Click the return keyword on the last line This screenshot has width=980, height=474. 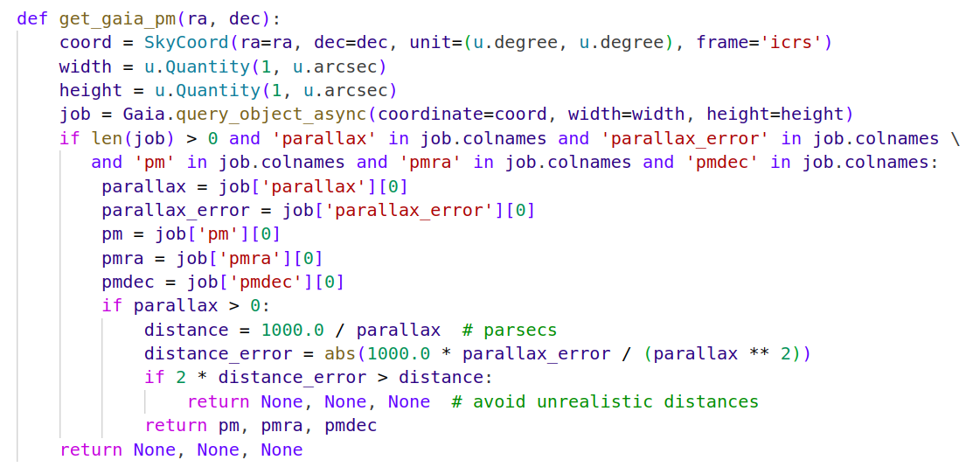point(91,450)
